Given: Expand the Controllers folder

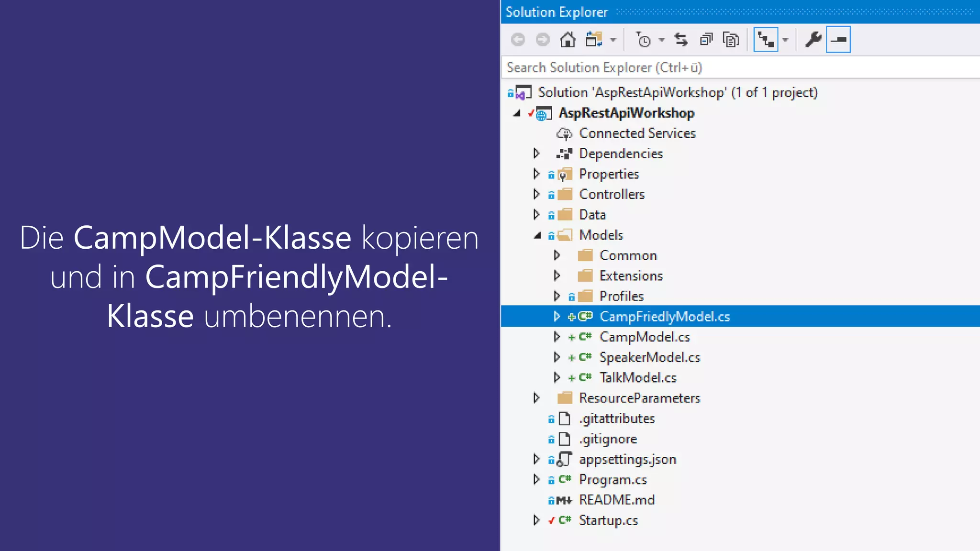Looking at the screenshot, I should pos(536,194).
